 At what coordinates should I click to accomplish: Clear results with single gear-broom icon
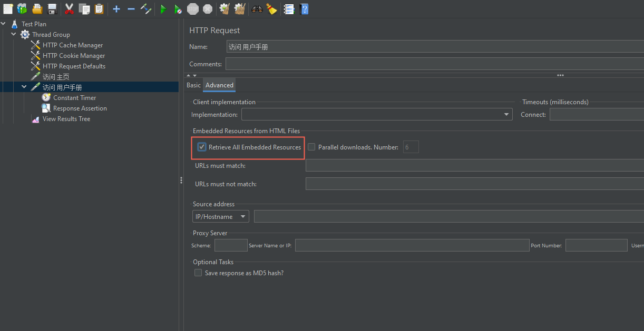click(225, 8)
